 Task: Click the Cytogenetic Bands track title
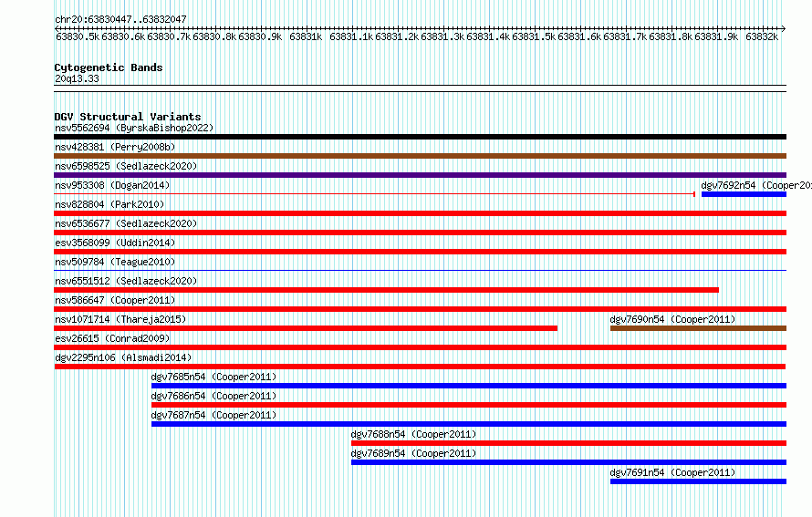109,67
